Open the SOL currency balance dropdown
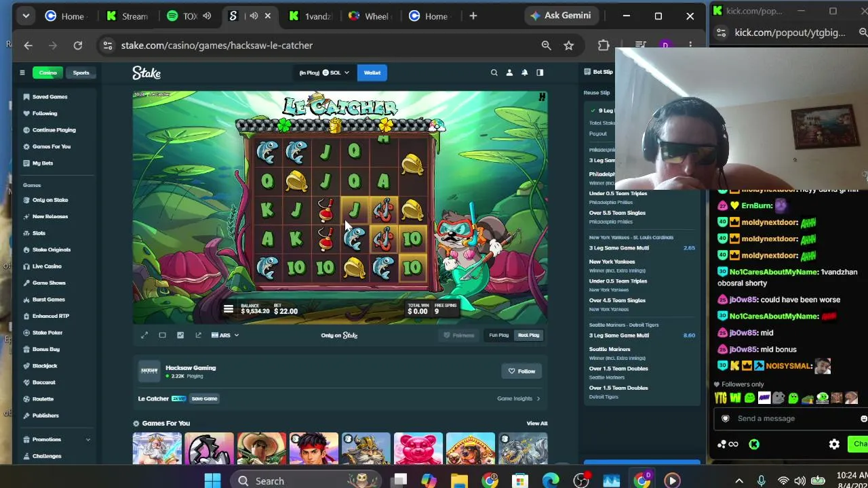Image resolution: width=868 pixels, height=488 pixels. [x=325, y=73]
